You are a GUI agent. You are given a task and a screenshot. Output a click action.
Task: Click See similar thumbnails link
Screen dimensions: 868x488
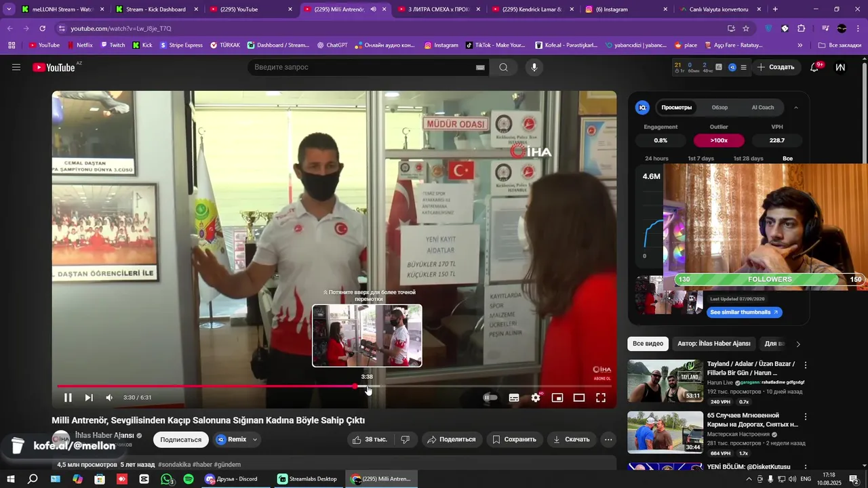point(743,312)
